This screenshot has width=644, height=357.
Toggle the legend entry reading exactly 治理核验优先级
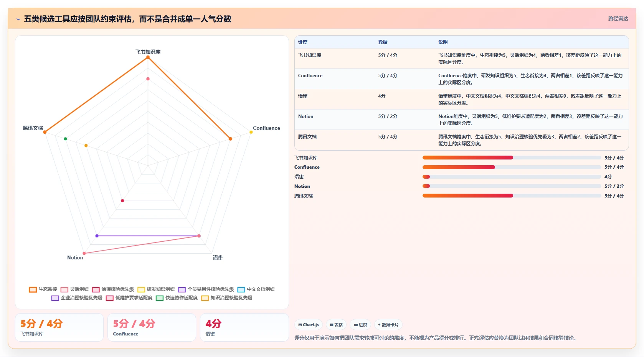[113, 289]
